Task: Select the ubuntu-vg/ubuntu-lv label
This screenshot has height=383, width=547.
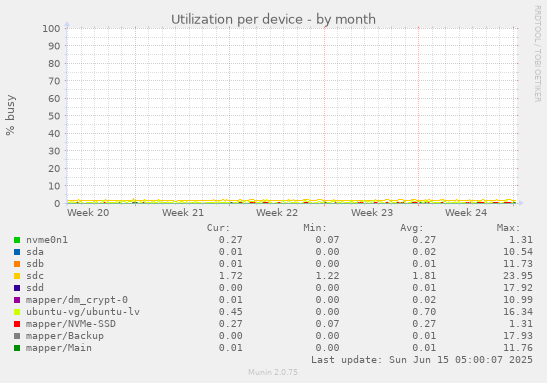Action: coord(83,312)
